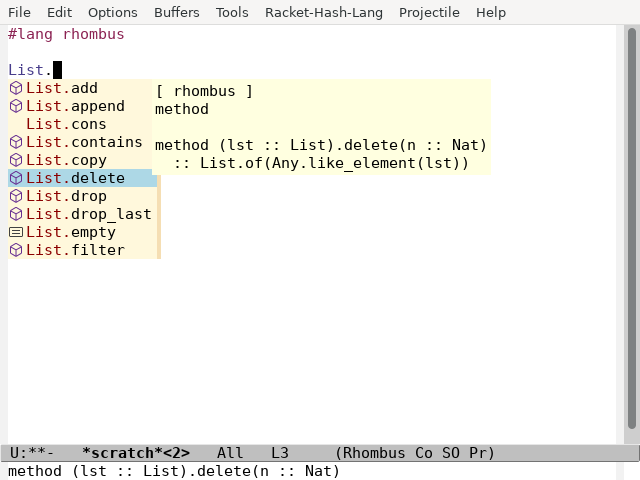
Task: Click the List.of return type line
Action: point(321,163)
